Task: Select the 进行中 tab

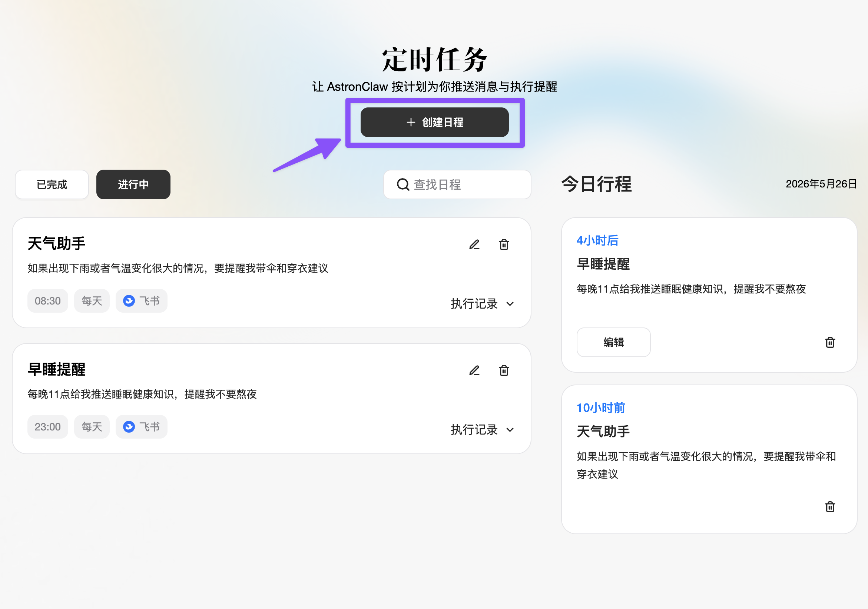Action: (133, 184)
